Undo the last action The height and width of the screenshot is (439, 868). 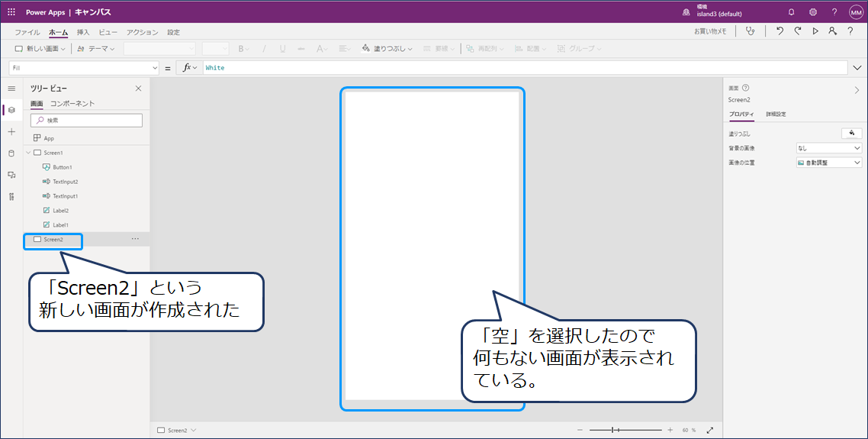(780, 31)
